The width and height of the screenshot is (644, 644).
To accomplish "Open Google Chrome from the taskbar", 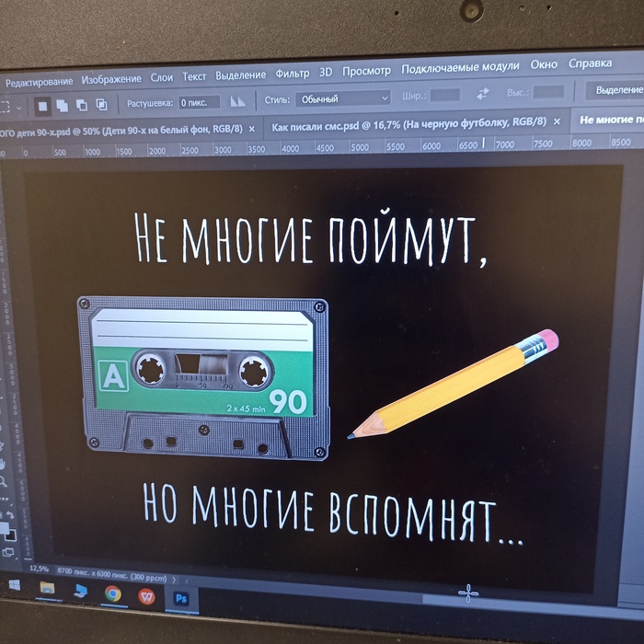I will coord(113,593).
